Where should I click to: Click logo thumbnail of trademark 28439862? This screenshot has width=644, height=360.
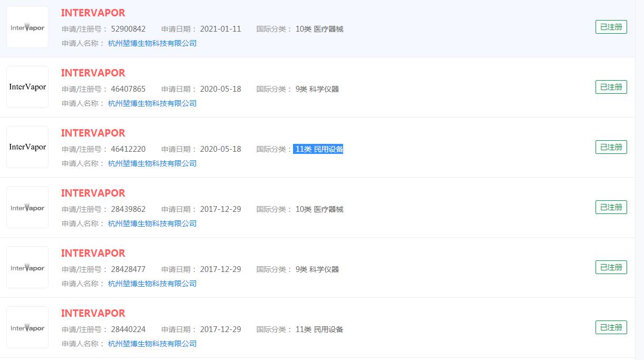coord(27,207)
